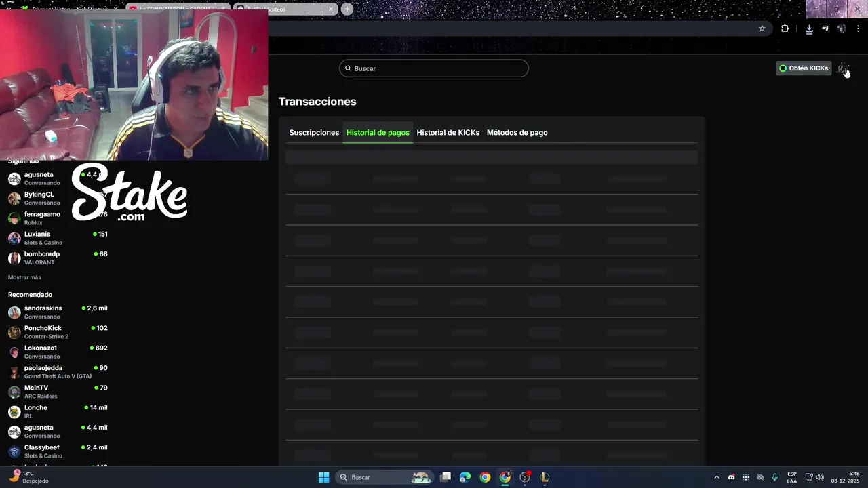868x488 pixels.
Task: Open bombomdp VALORANT stream
Action: click(x=58, y=258)
